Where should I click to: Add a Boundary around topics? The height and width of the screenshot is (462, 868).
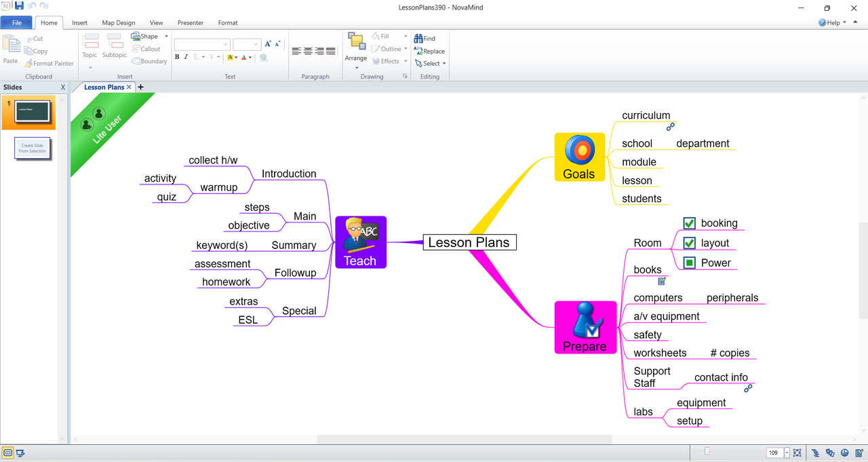pyautogui.click(x=149, y=61)
